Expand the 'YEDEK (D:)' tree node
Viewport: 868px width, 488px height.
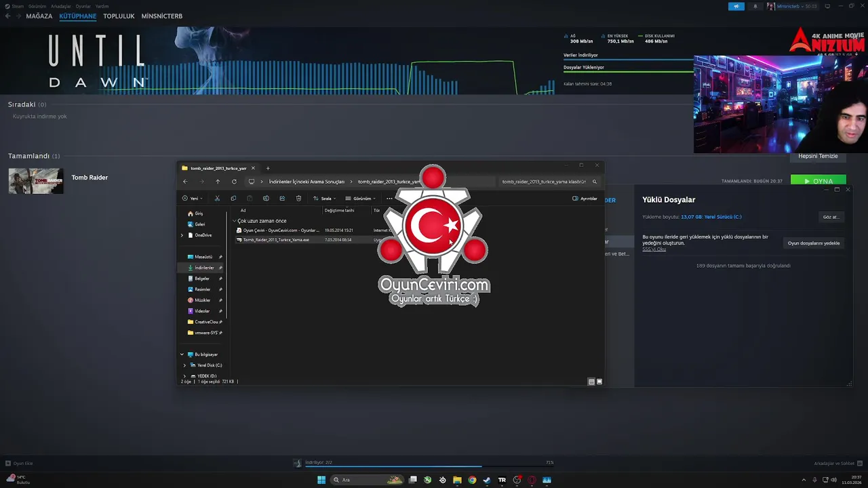click(184, 376)
